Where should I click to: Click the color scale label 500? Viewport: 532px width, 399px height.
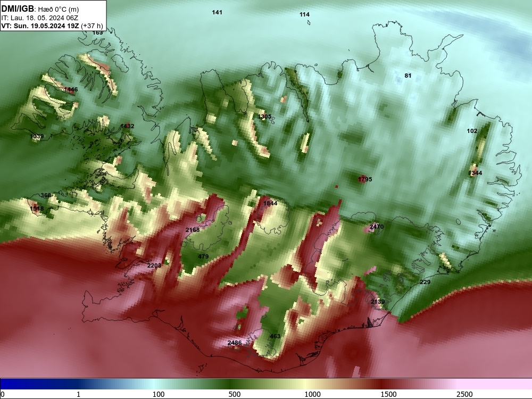pyautogui.click(x=235, y=394)
